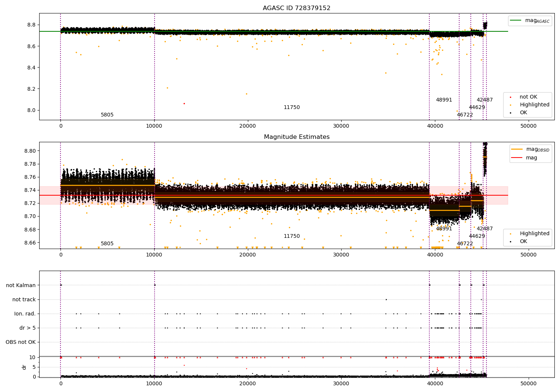560x392 pixels.
Task: Click OBSID label 11750 in top plot
Action: [292, 108]
